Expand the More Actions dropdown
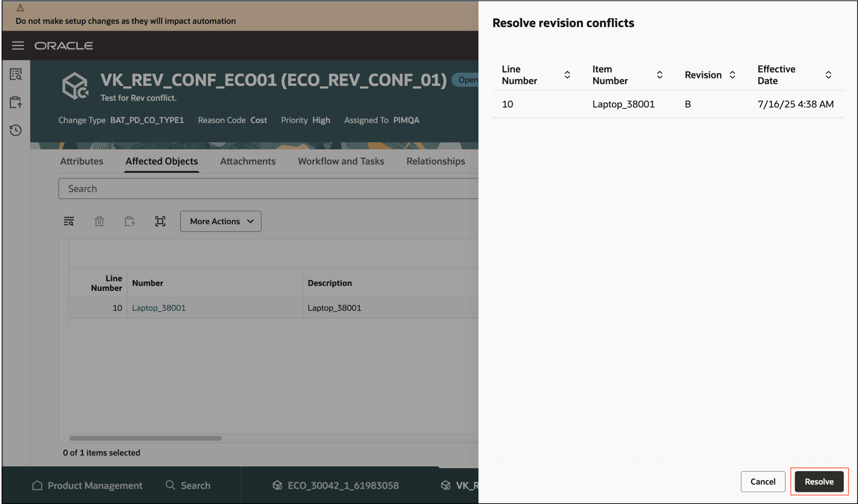This screenshot has height=504, width=858. [221, 221]
